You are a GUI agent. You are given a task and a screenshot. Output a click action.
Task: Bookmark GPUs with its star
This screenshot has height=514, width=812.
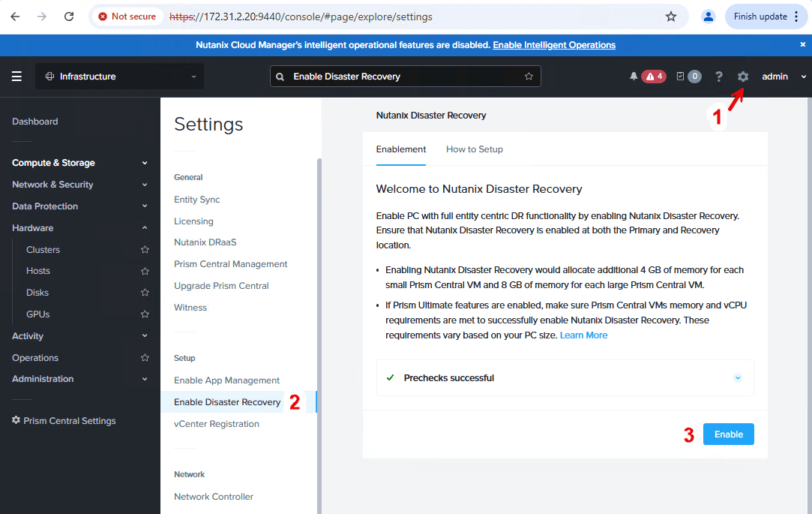coord(145,314)
